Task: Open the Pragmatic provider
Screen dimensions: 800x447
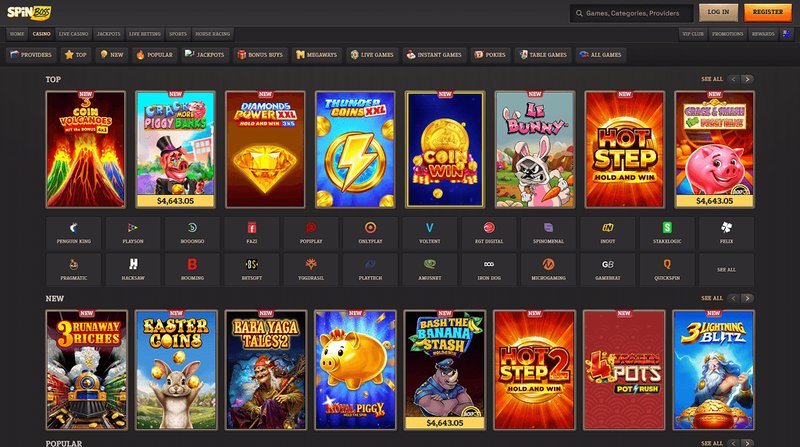Action: pyautogui.click(x=73, y=269)
